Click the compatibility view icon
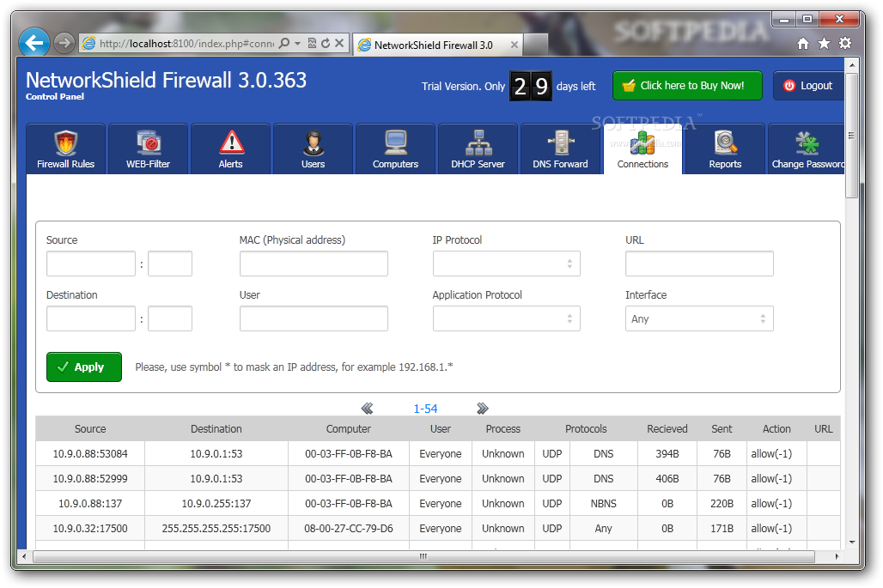883x588 pixels. (x=312, y=43)
